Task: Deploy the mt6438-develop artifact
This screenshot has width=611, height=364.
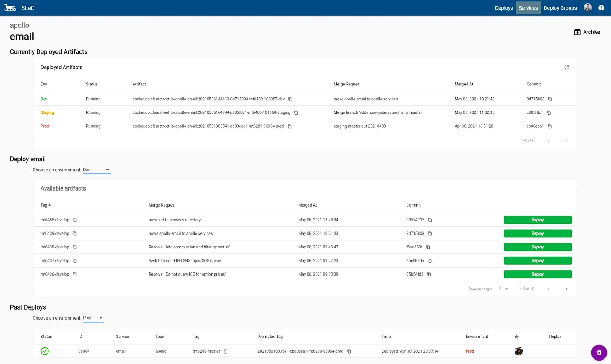Action: 537,247
